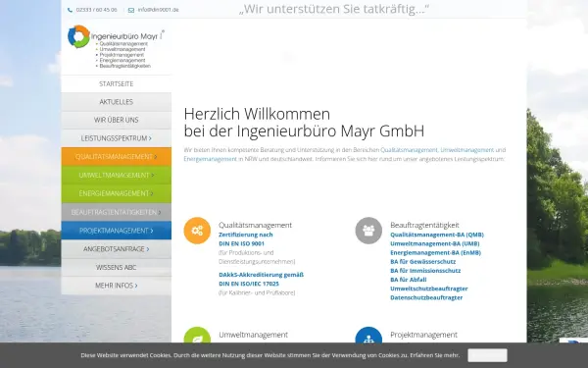
Task: Click the Beauftragtentätigkeit section heading
Action: click(424, 225)
